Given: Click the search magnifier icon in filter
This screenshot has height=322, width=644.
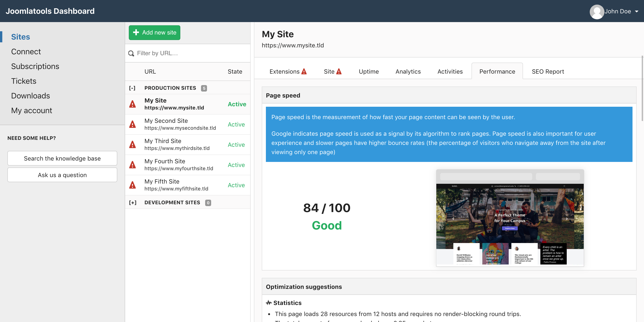Looking at the screenshot, I should 131,53.
